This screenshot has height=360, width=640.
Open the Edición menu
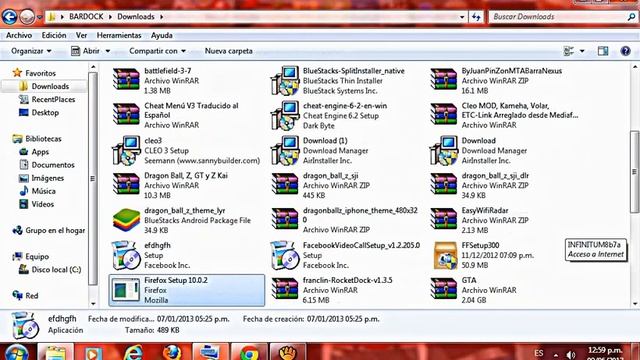[54, 36]
